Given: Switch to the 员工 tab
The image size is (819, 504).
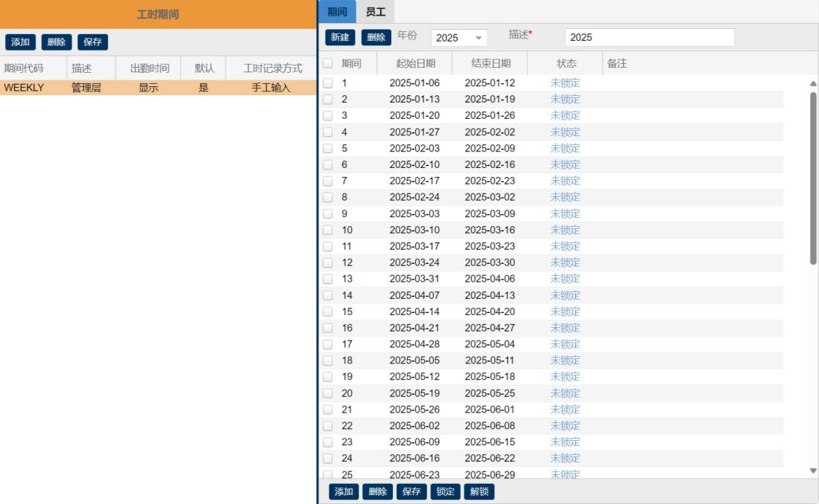Looking at the screenshot, I should [x=376, y=12].
